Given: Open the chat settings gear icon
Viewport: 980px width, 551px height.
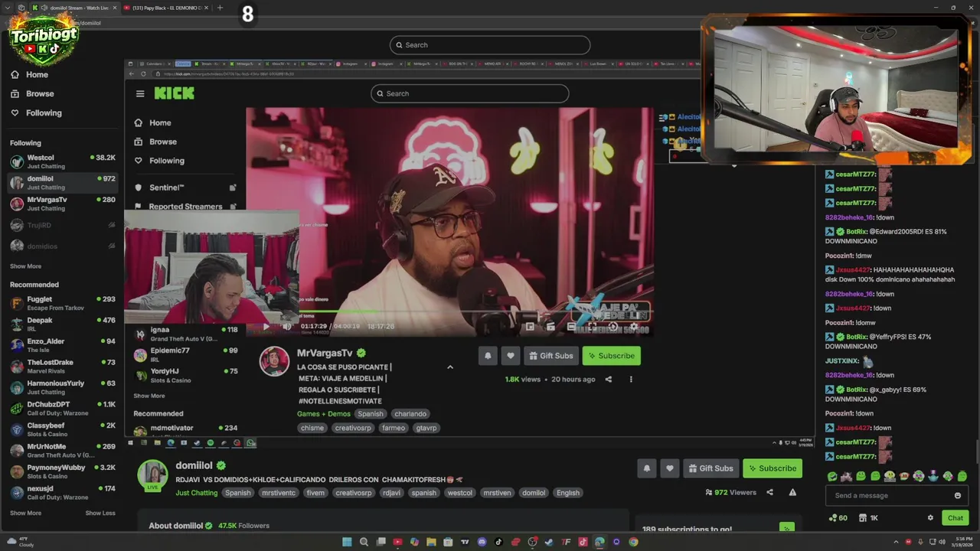Looking at the screenshot, I should click(x=930, y=518).
